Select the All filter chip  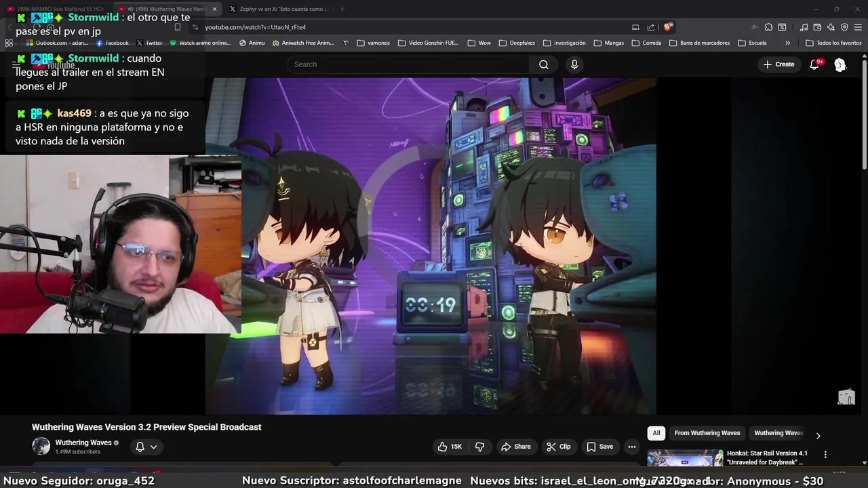point(656,433)
